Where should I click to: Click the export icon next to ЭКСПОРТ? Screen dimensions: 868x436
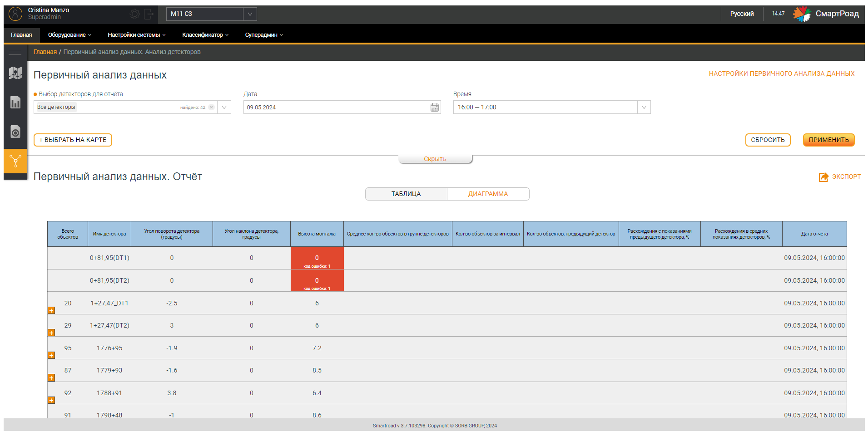click(x=823, y=177)
